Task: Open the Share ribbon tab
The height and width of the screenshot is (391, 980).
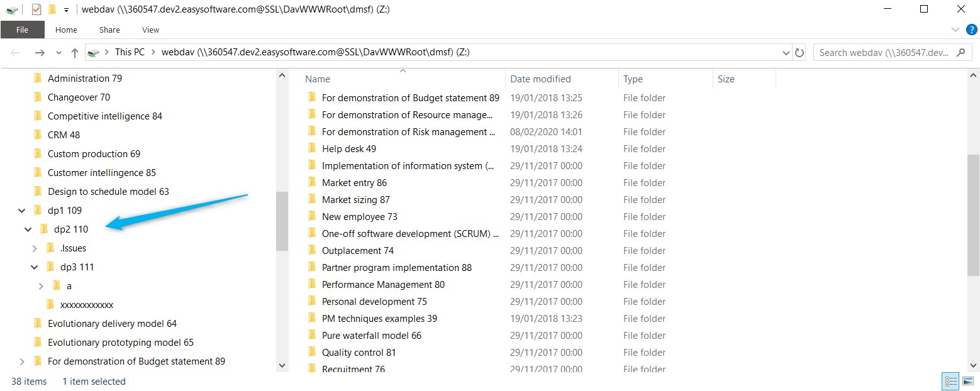Action: [109, 30]
